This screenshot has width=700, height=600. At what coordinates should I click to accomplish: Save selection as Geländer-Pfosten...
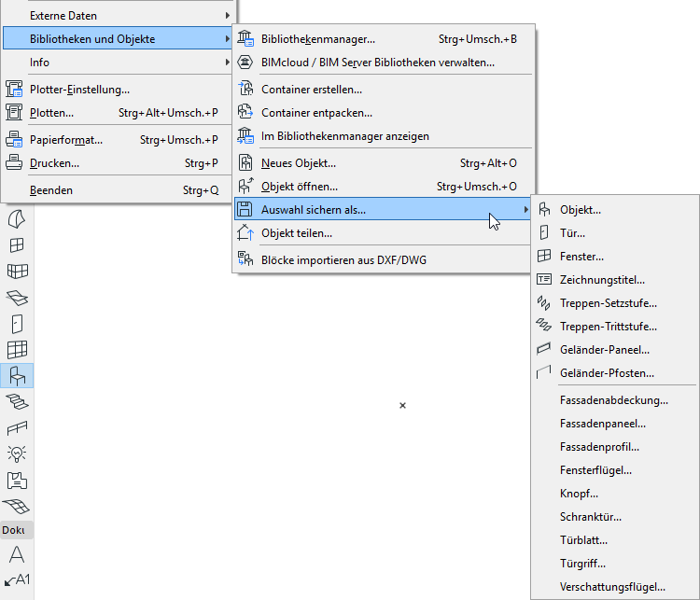pos(614,372)
